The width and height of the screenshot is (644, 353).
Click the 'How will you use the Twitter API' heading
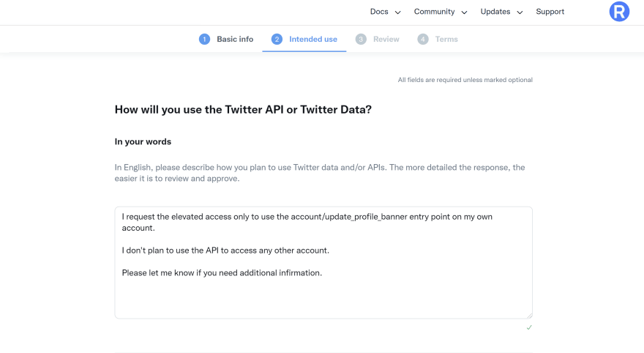tap(243, 110)
